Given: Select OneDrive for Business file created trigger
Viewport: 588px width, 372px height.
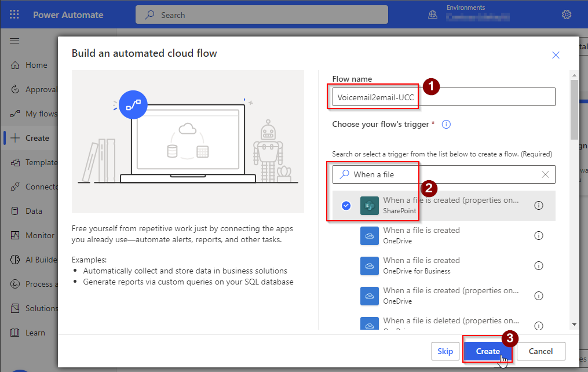Looking at the screenshot, I should click(x=444, y=265).
